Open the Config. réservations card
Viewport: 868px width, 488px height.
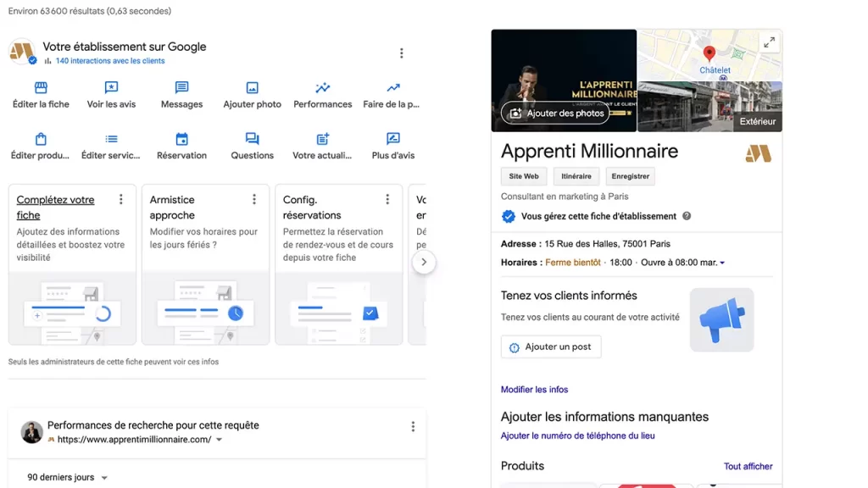click(x=339, y=264)
